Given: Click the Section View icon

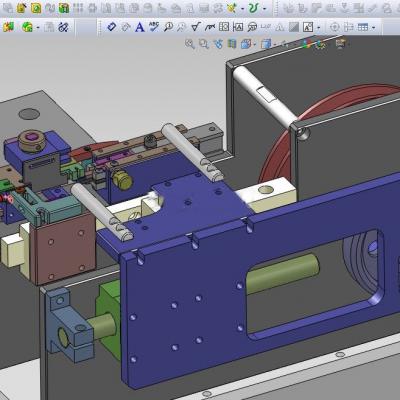Looking at the screenshot, I should (x=232, y=44).
